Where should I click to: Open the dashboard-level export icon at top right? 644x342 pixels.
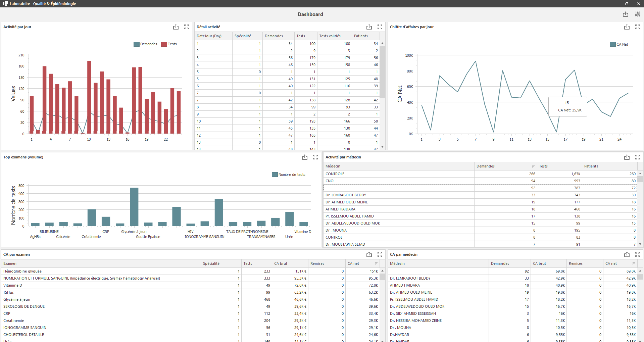pyautogui.click(x=625, y=14)
